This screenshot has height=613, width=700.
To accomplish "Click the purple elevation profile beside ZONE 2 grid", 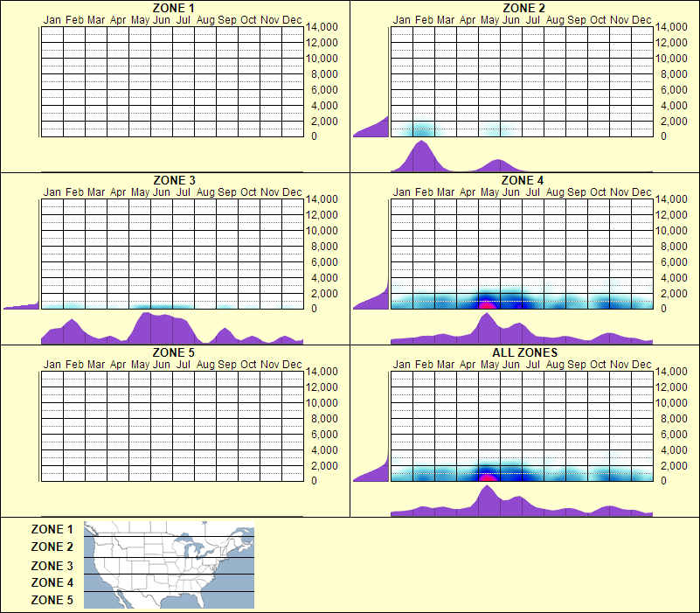I will pyautogui.click(x=374, y=129).
